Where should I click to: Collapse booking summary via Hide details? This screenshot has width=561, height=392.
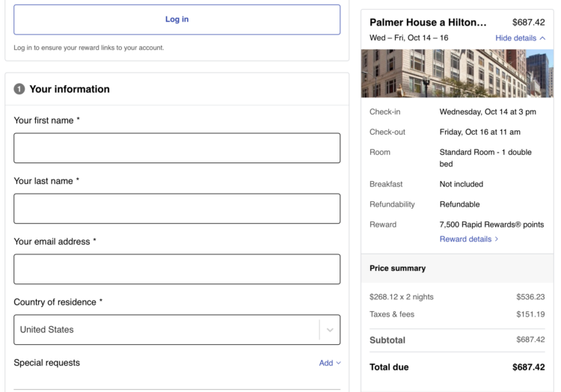click(x=520, y=38)
